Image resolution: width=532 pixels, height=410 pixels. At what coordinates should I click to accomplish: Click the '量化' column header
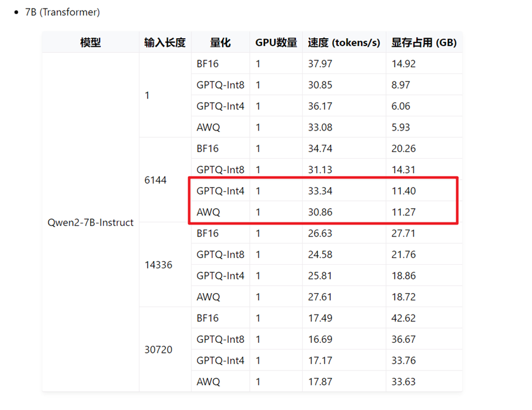pyautogui.click(x=220, y=42)
